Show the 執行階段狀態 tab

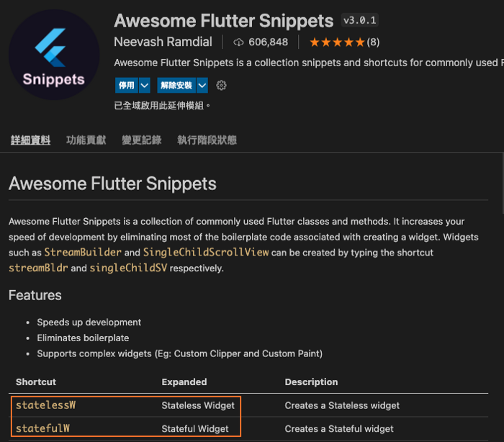(x=207, y=140)
